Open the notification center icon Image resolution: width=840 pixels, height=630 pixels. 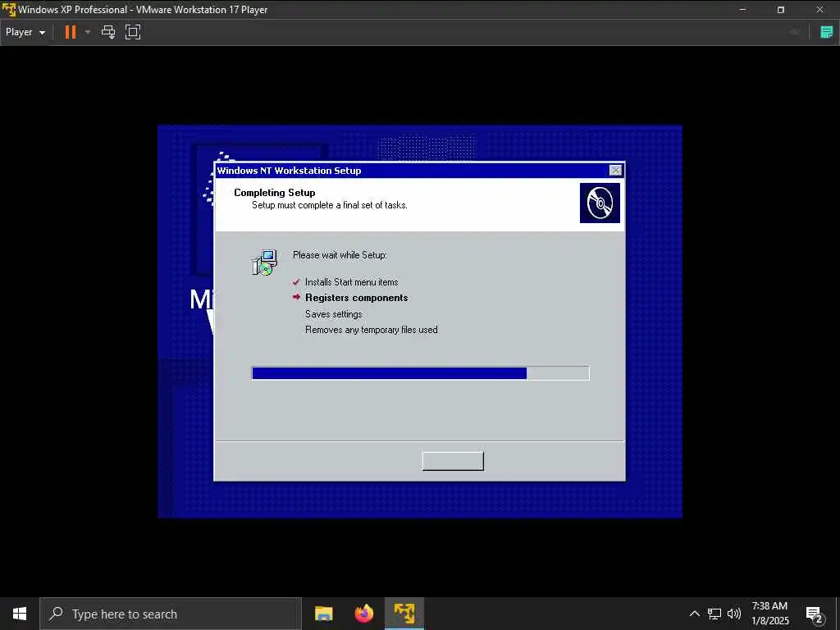[815, 614]
